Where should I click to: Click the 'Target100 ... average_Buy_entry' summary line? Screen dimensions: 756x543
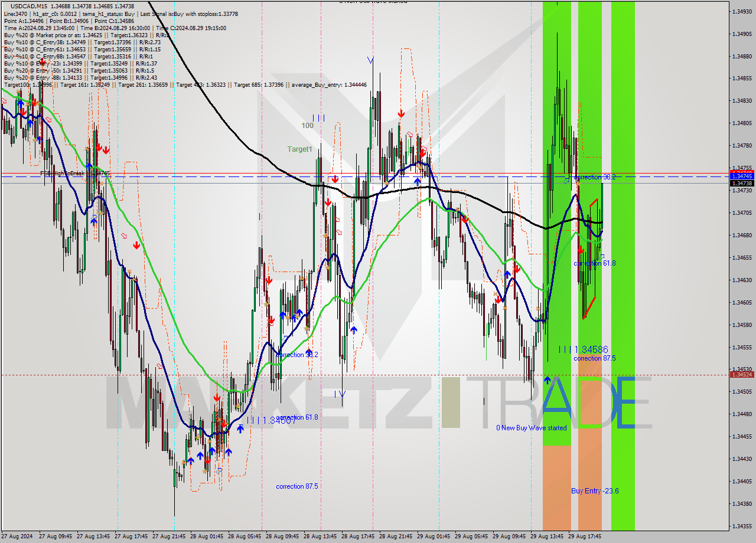185,85
